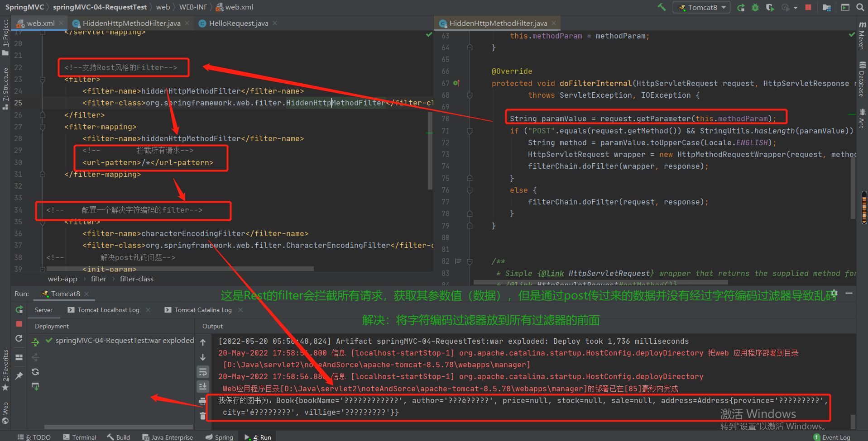Click the fold marker on line 26 closing filter
The height and width of the screenshot is (441, 868).
click(x=42, y=115)
